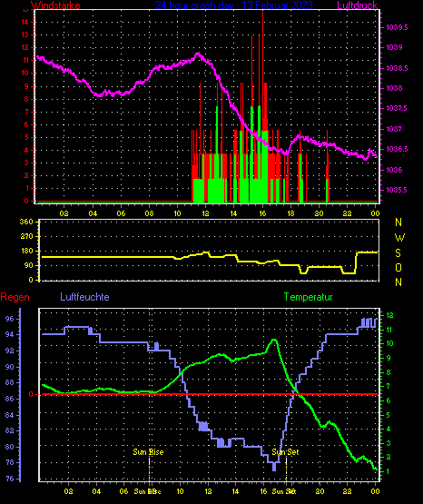423x504 pixels.
Task: Click the temperature curve peak near 17h
Action: [274, 340]
